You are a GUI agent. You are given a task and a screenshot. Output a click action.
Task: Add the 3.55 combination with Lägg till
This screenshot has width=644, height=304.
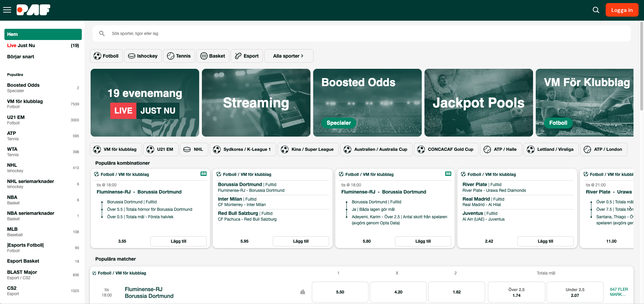coord(178,241)
